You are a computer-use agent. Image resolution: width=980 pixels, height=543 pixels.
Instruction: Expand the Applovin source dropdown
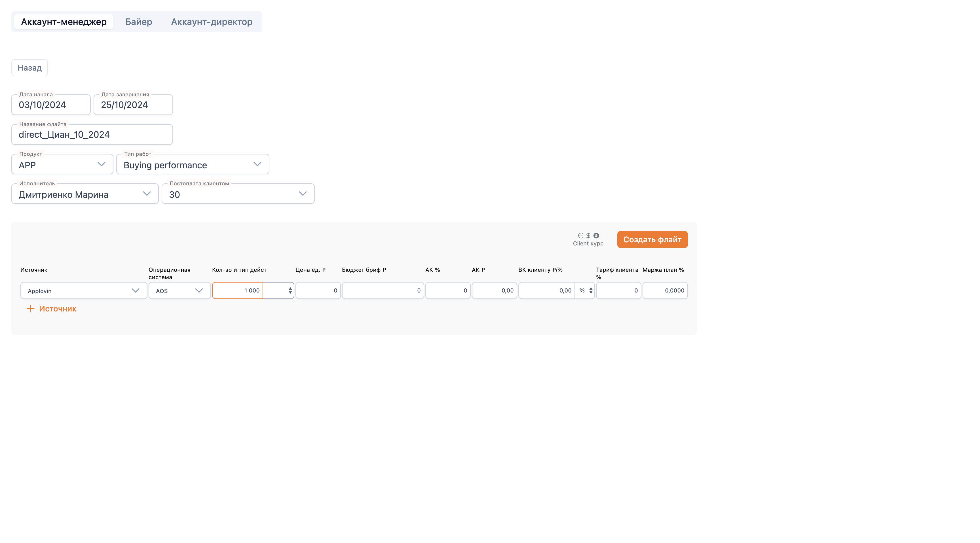click(84, 290)
